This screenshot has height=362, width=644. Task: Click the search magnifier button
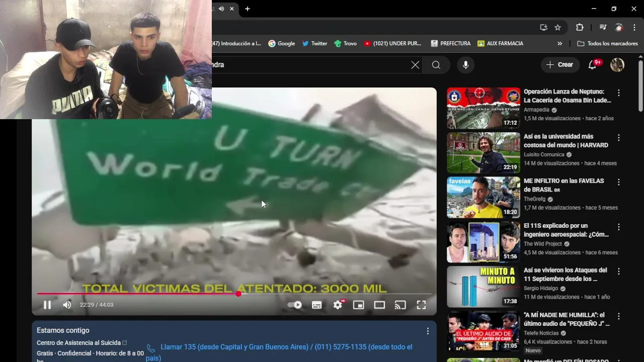tap(436, 65)
